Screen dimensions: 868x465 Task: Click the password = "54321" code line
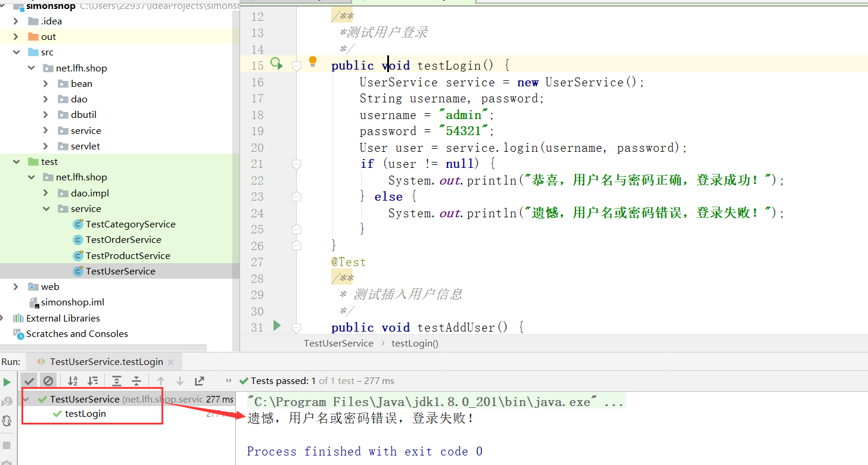[427, 131]
